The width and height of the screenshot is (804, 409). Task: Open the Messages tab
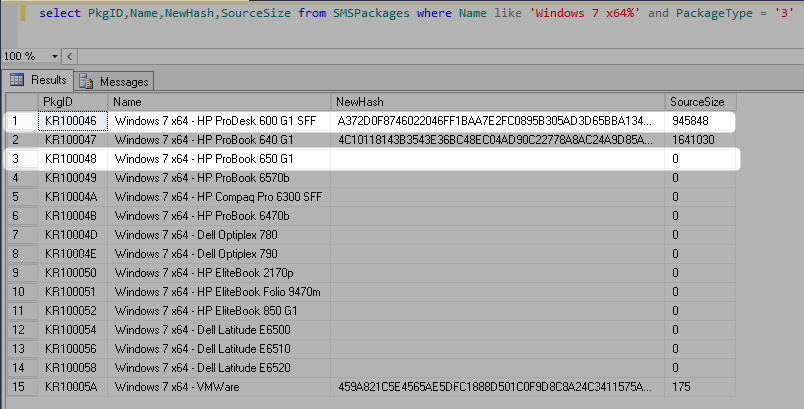114,81
